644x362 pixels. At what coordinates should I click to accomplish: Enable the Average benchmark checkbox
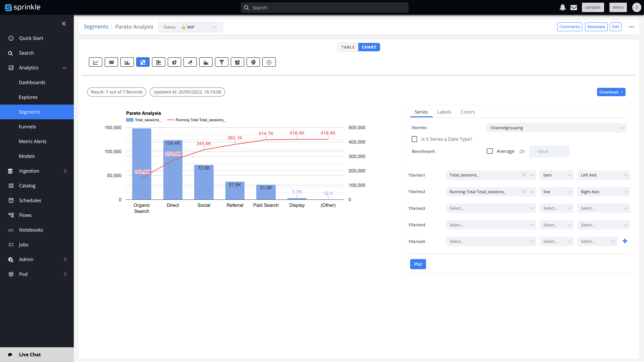coord(490,151)
